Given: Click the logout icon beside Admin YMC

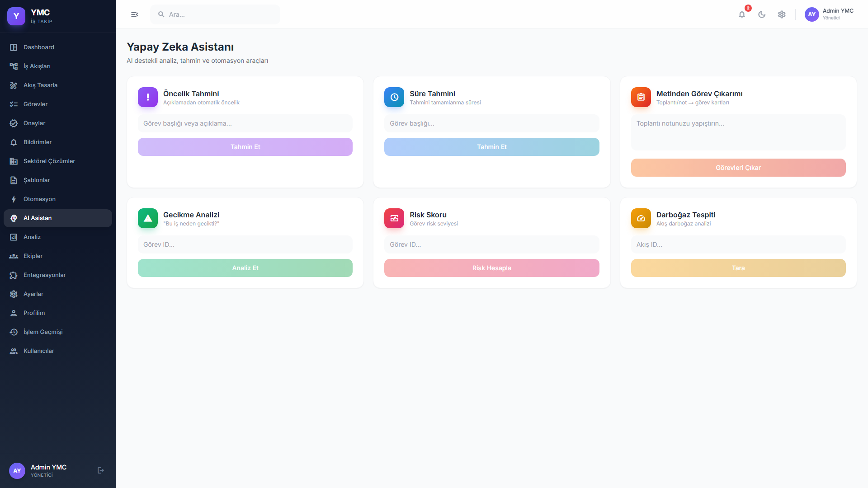Looking at the screenshot, I should tap(101, 470).
